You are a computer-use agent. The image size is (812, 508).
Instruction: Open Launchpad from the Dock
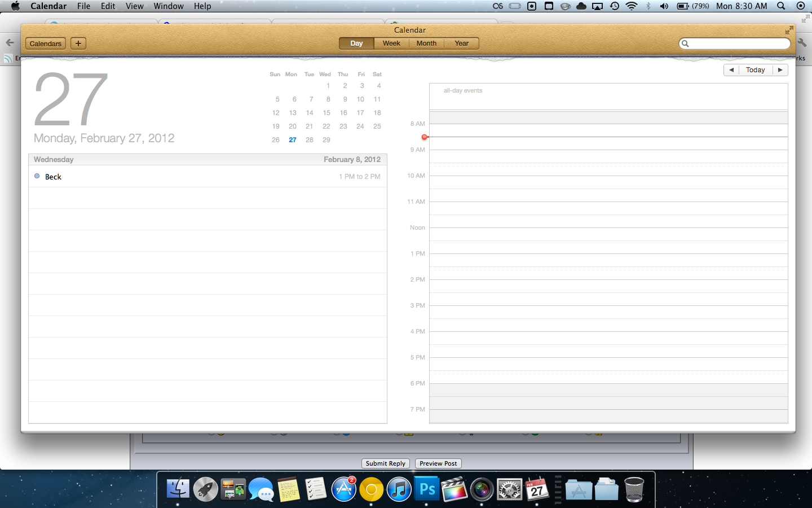click(x=205, y=489)
